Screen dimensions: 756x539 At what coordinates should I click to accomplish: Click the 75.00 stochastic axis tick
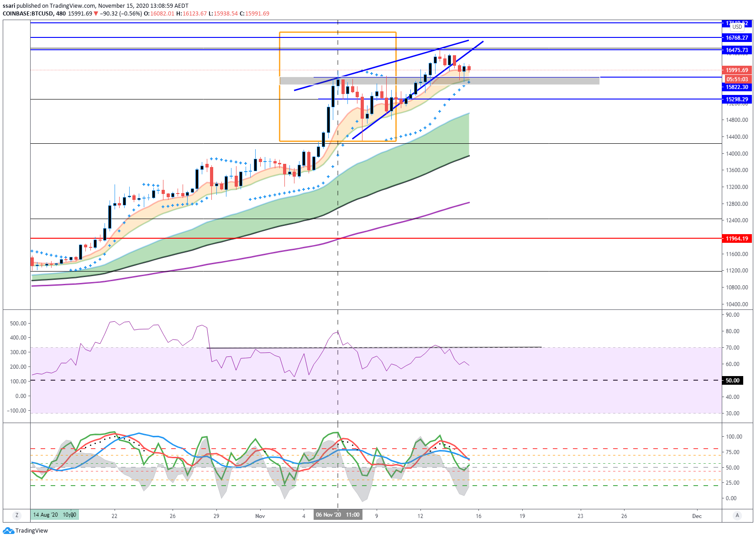tap(733, 452)
